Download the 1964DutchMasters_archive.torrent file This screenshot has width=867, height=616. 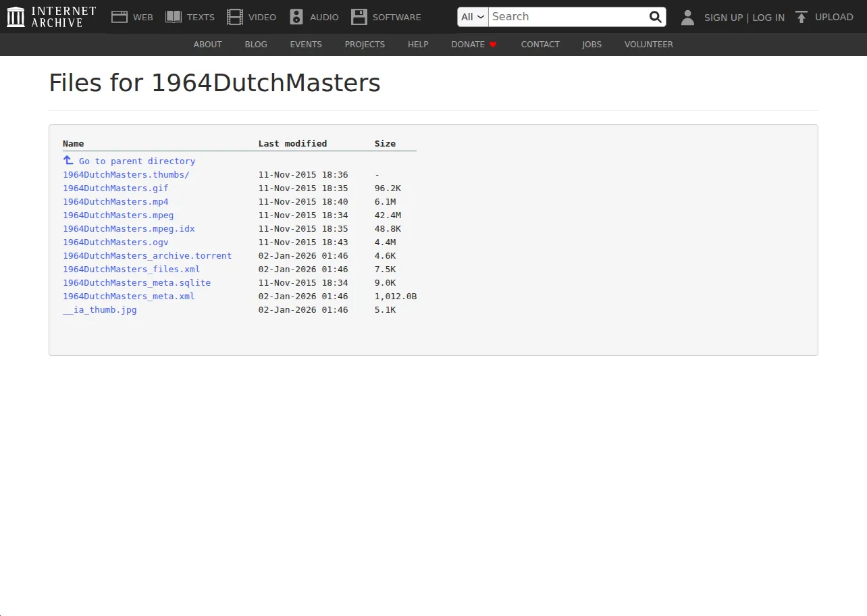point(147,256)
